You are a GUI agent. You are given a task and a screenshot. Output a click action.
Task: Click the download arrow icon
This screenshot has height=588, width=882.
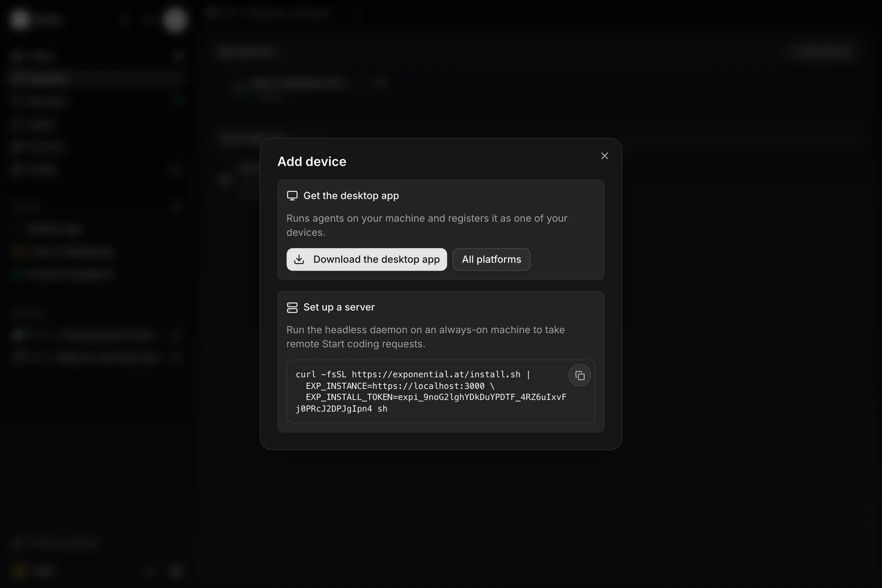point(299,259)
